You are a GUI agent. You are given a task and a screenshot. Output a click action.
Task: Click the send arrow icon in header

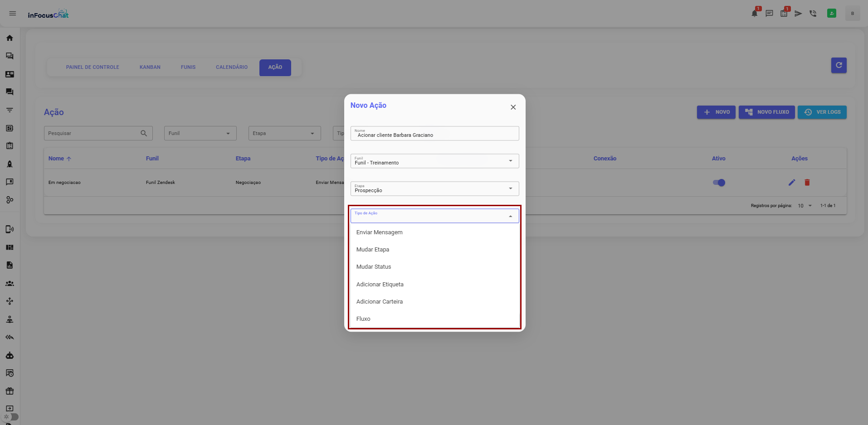click(x=798, y=14)
